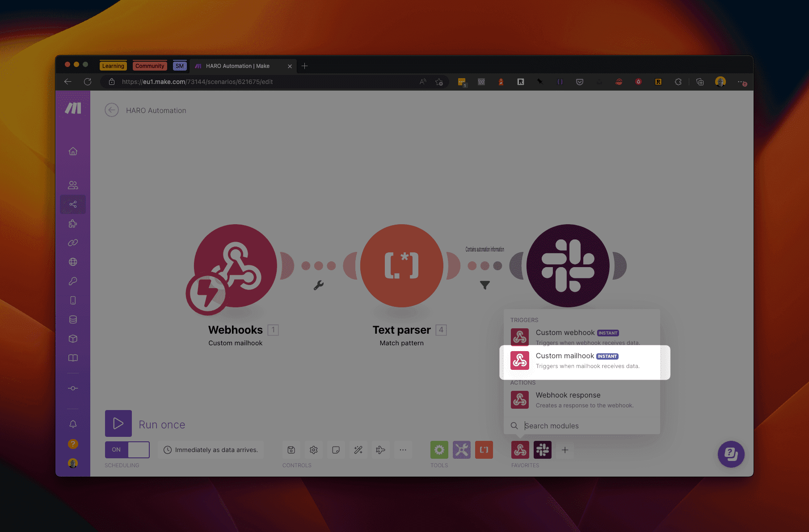Select the Webhooks Custom mailhook module
This screenshot has width=809, height=532.
[235, 266]
